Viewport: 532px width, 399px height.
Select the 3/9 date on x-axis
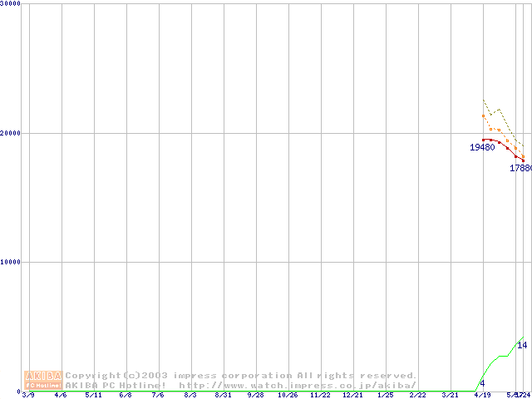point(28,395)
